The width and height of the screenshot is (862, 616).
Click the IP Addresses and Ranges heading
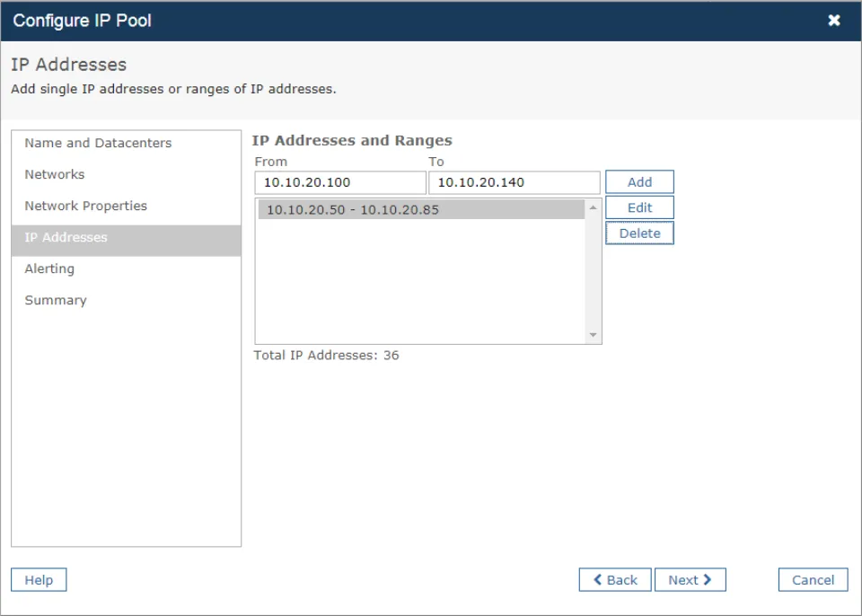(x=352, y=141)
